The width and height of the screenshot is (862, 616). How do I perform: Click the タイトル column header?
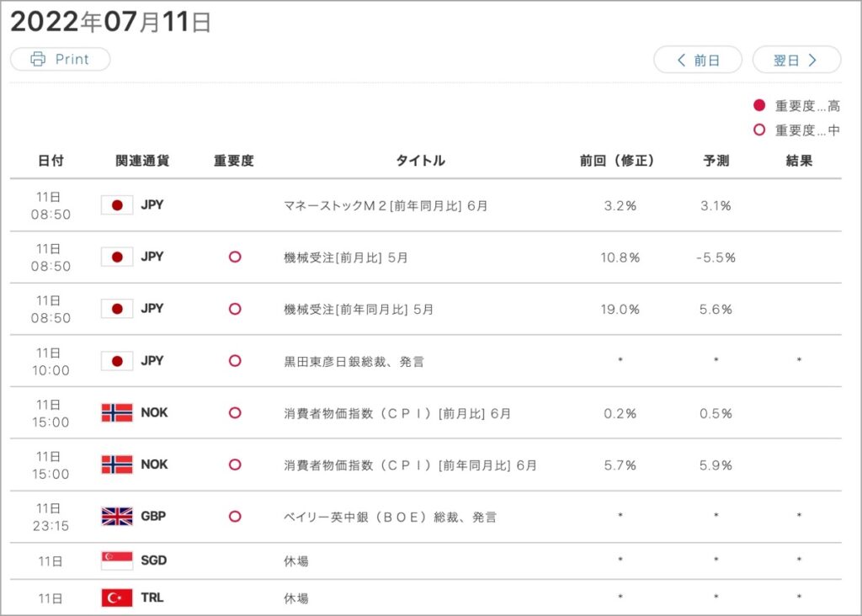421,161
